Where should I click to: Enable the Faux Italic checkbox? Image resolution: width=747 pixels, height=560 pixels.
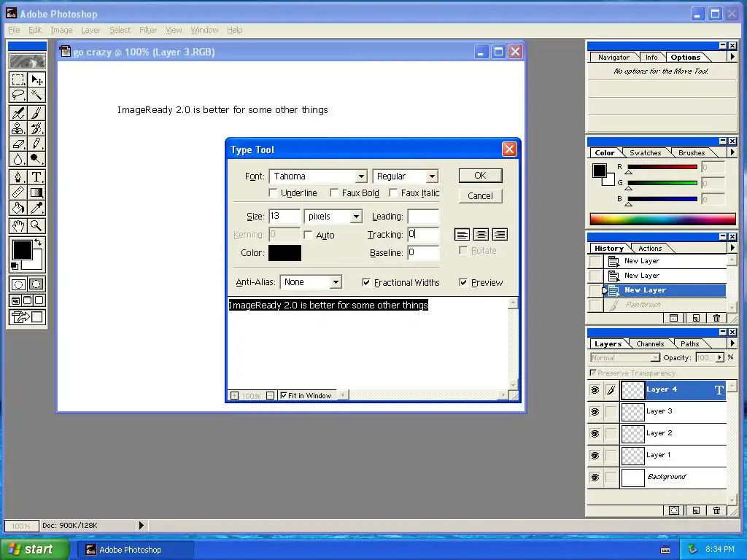pos(393,192)
